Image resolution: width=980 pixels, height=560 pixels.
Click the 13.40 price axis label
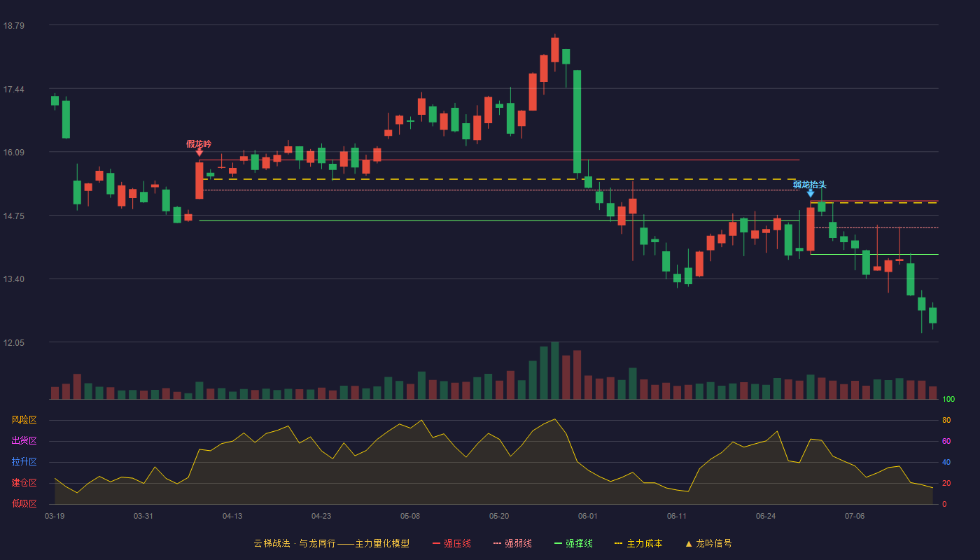pyautogui.click(x=13, y=279)
